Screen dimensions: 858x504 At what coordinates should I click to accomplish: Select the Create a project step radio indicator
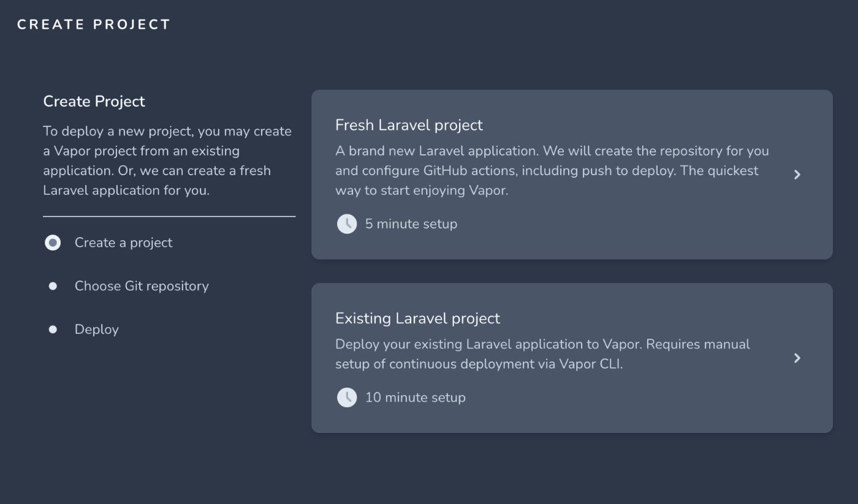coord(53,243)
